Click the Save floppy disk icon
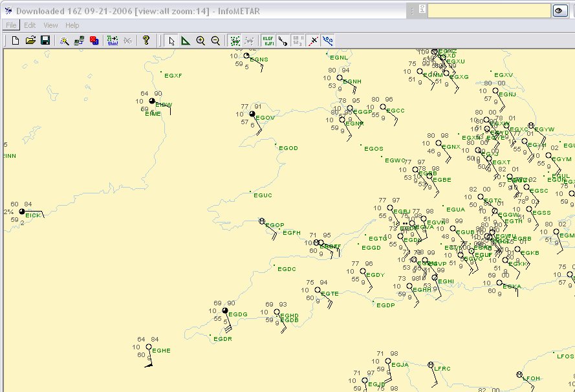The height and width of the screenshot is (392, 575). click(x=45, y=40)
